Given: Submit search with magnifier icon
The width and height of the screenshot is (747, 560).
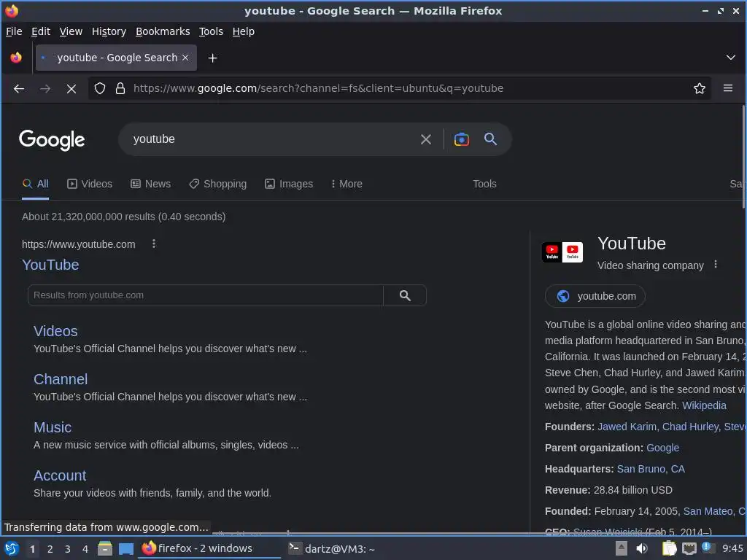Looking at the screenshot, I should (490, 139).
